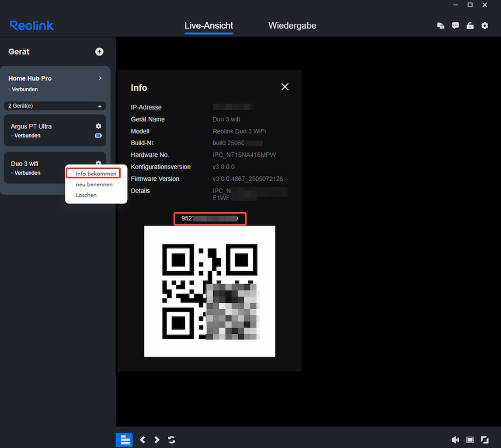501x448 pixels.
Task: Click Hardware No. value IPC_NT15NA416MPW
Action: coord(244,155)
